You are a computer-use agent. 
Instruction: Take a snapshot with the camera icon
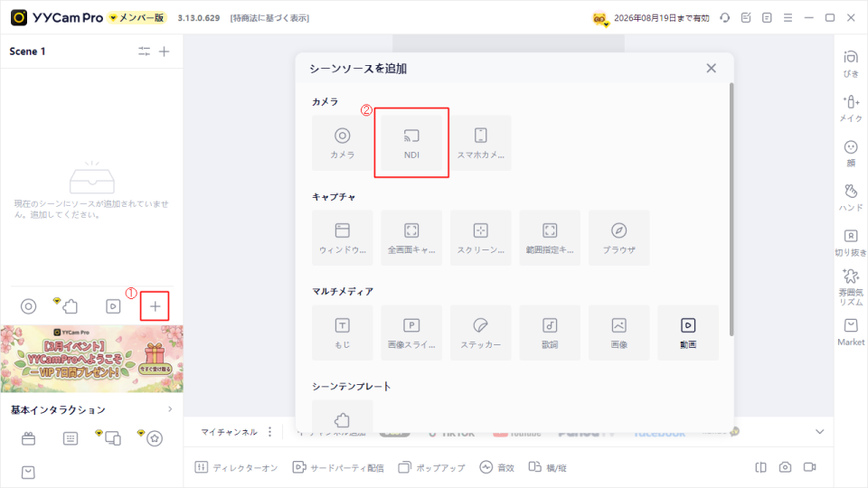(x=786, y=467)
